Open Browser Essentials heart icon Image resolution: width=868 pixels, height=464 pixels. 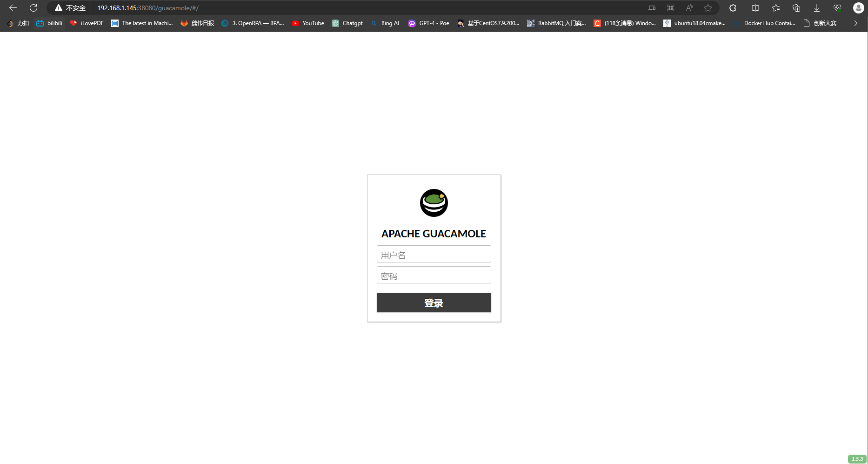837,8
